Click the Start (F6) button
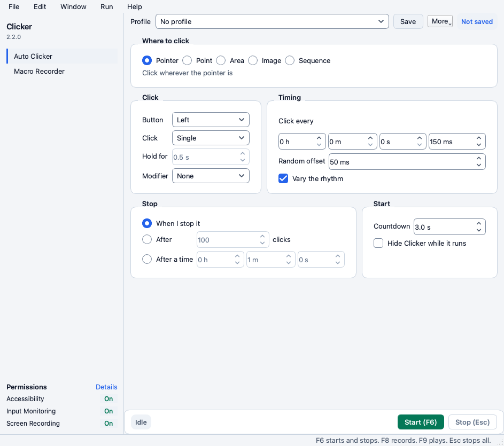The height and width of the screenshot is (446, 504). click(x=421, y=422)
